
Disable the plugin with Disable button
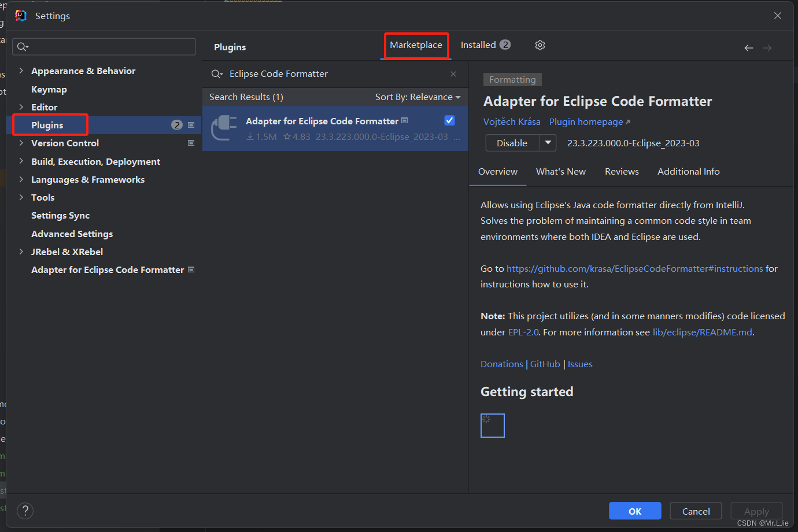pyautogui.click(x=512, y=143)
